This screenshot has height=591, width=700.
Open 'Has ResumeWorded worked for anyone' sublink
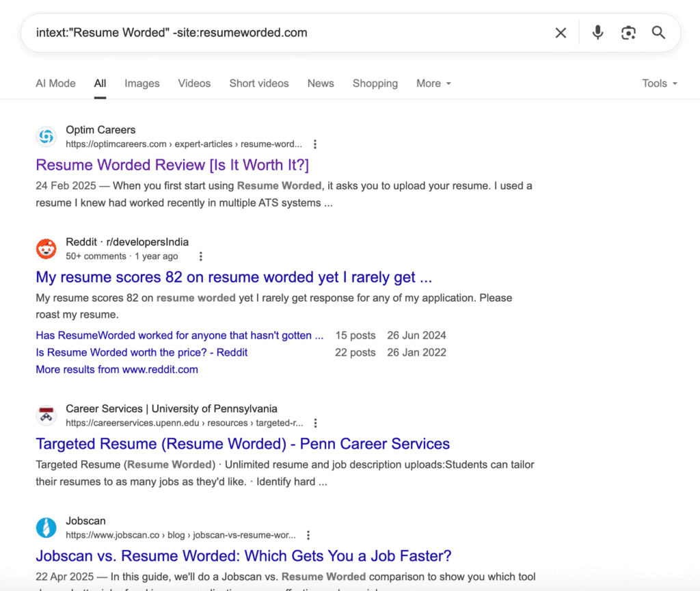[x=180, y=335]
